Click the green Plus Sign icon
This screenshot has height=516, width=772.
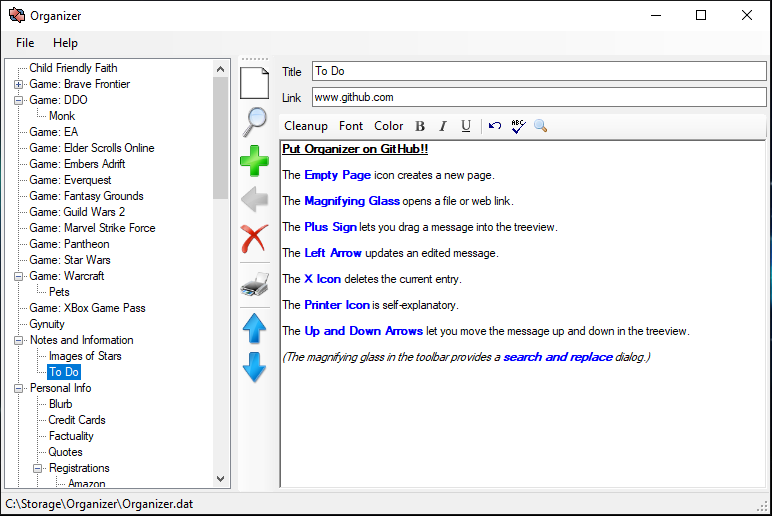coord(255,161)
